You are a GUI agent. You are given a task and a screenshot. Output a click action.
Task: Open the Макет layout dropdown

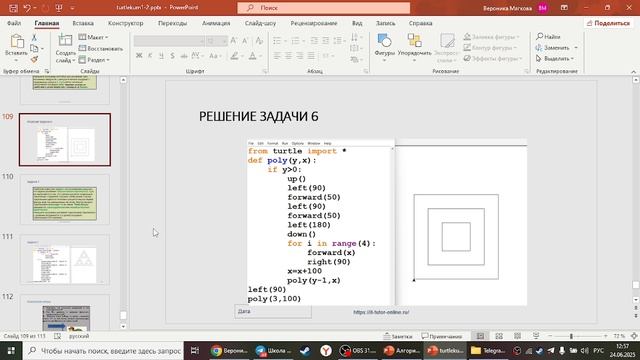(x=93, y=37)
